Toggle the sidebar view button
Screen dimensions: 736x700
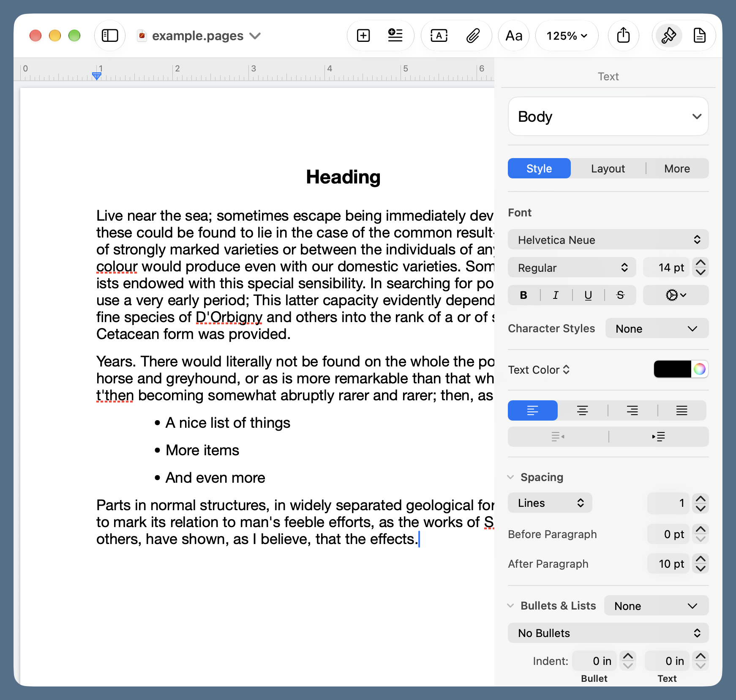point(110,36)
